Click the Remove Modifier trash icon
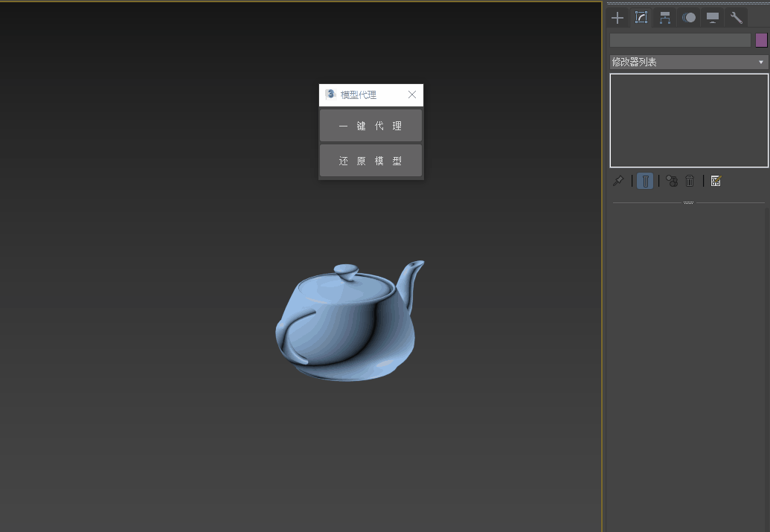This screenshot has width=770, height=532. 690,181
